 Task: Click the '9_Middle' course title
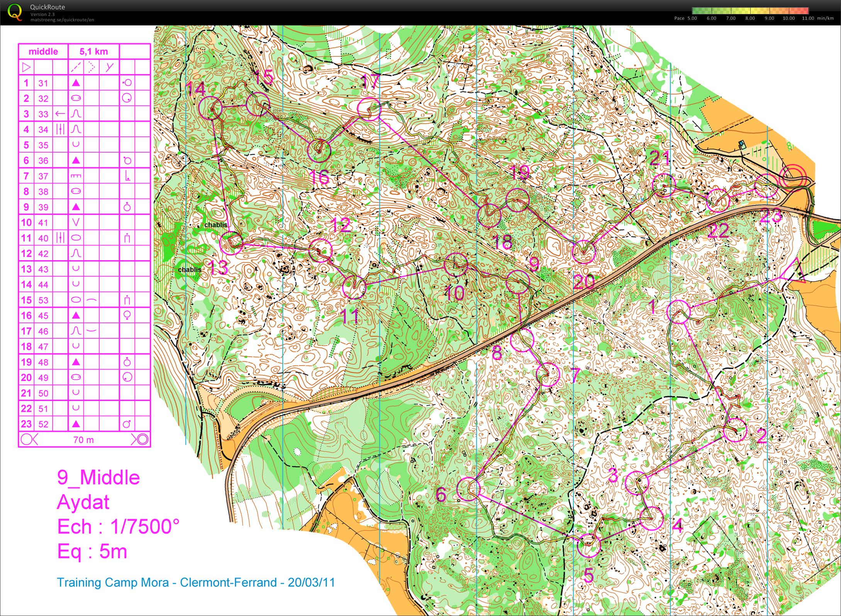[x=98, y=477]
